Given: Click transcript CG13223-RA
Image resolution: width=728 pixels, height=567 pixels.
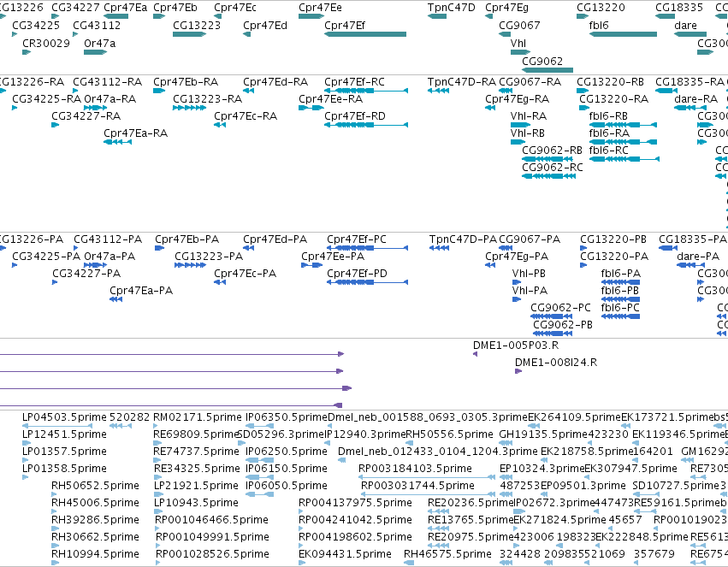Looking at the screenshot, I should (189, 108).
